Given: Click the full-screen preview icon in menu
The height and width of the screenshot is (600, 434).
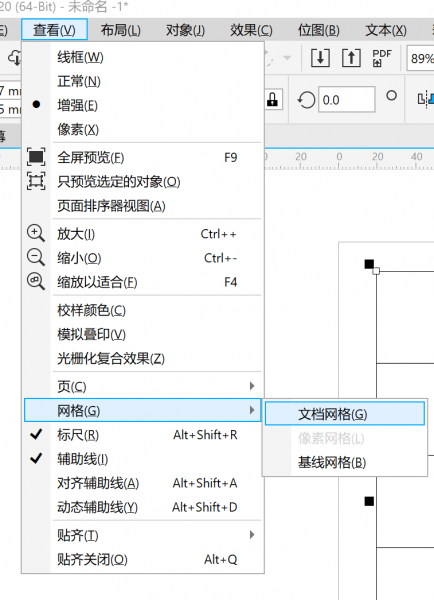Looking at the screenshot, I should point(36,157).
